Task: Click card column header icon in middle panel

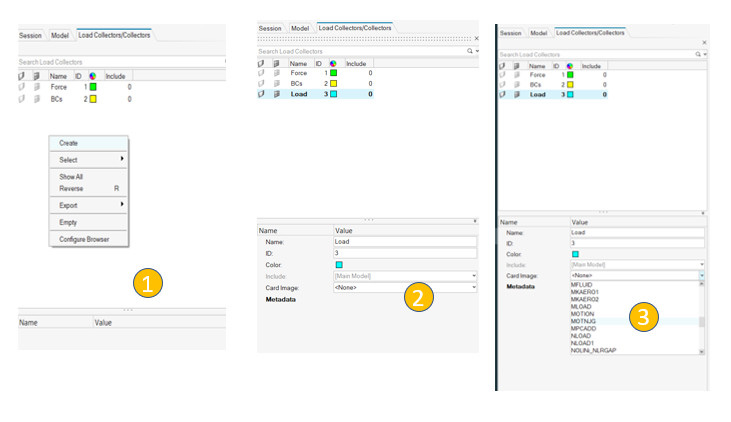Action: coord(276,63)
